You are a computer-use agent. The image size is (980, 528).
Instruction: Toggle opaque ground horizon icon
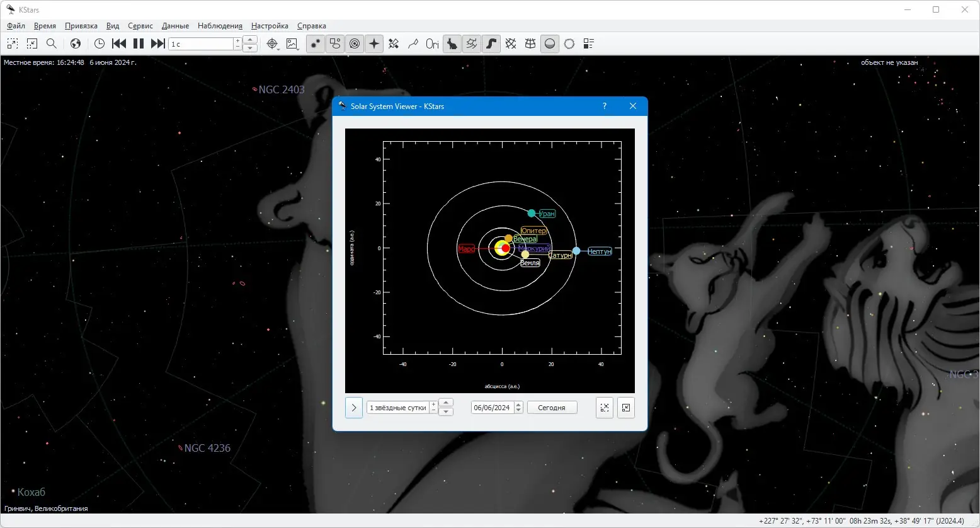(x=550, y=43)
